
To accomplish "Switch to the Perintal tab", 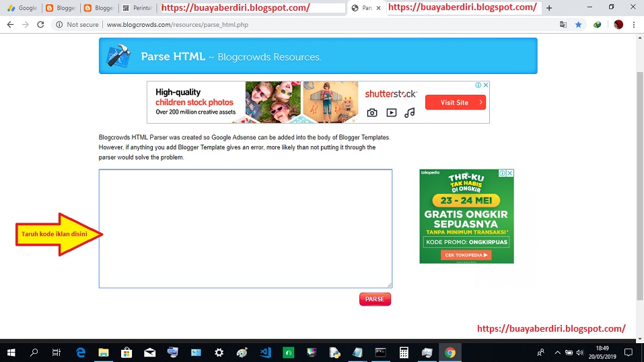I will [137, 8].
